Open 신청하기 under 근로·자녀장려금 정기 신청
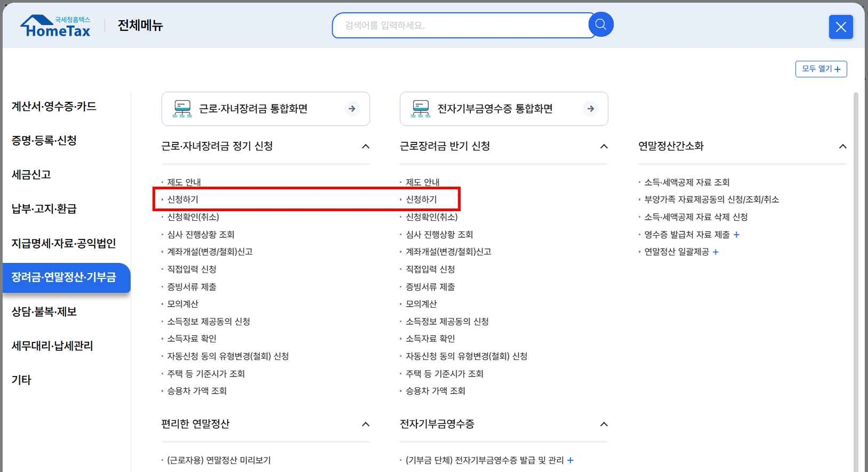The height and width of the screenshot is (472, 868). [x=183, y=199]
